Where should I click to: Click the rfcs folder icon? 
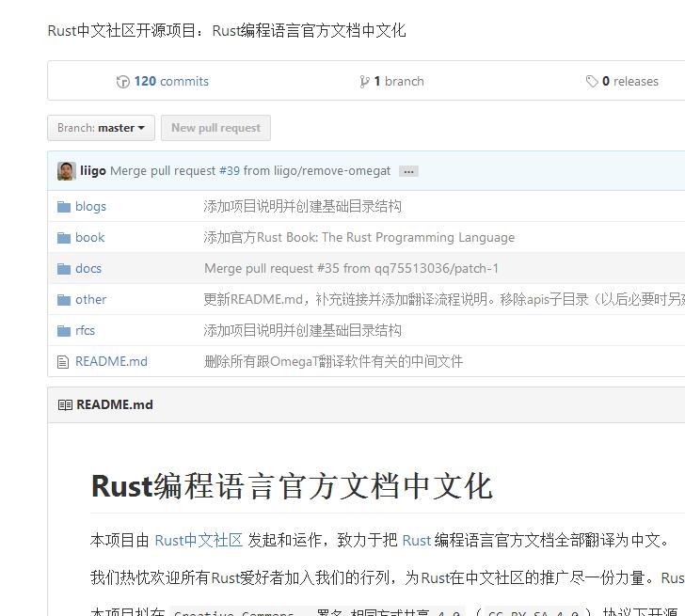tap(64, 331)
